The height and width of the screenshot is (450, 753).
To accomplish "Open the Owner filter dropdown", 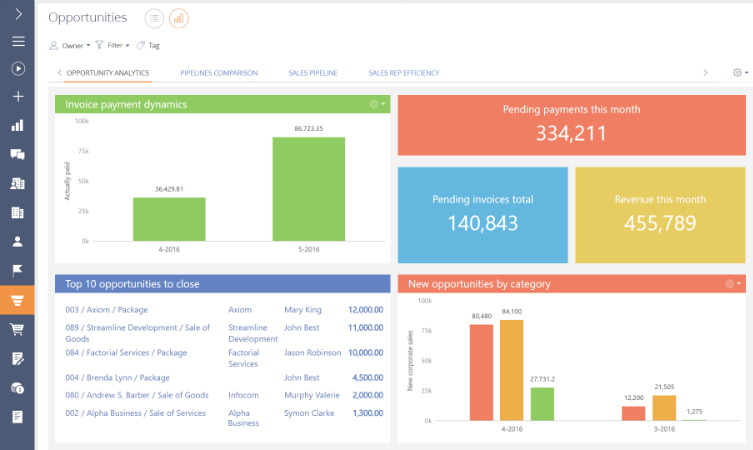I will point(70,45).
